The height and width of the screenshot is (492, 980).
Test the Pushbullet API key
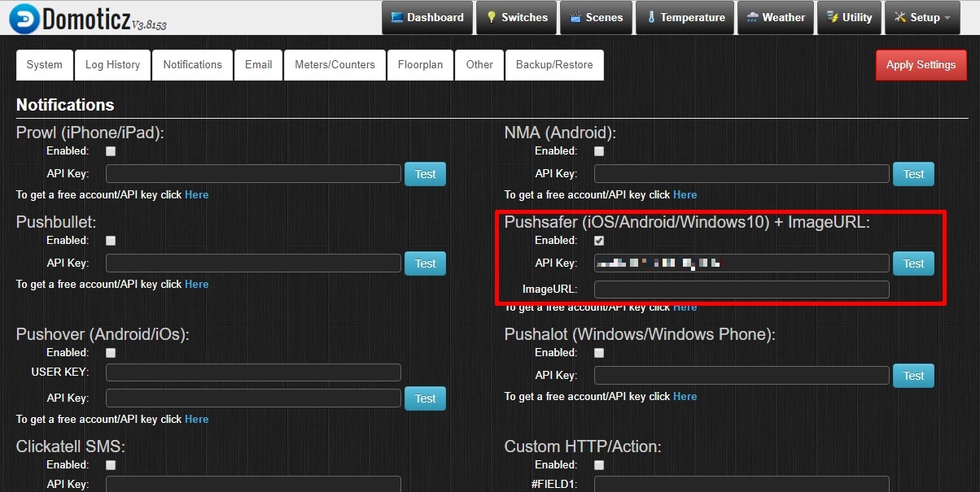425,263
